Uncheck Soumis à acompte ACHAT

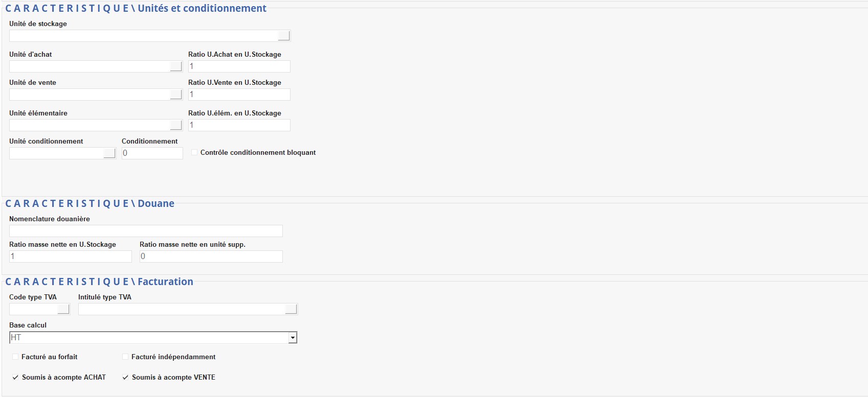click(x=15, y=377)
